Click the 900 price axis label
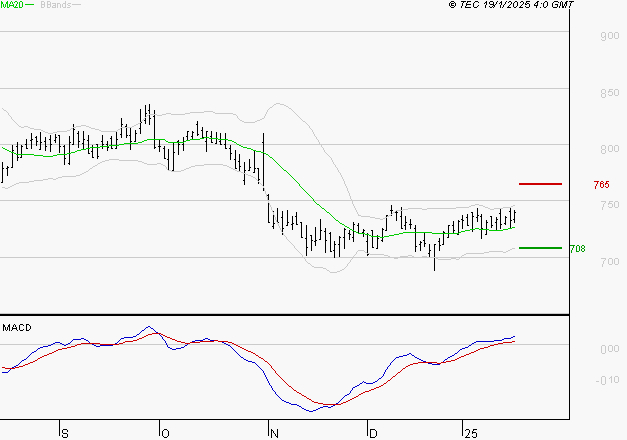The height and width of the screenshot is (440, 627). 610,36
